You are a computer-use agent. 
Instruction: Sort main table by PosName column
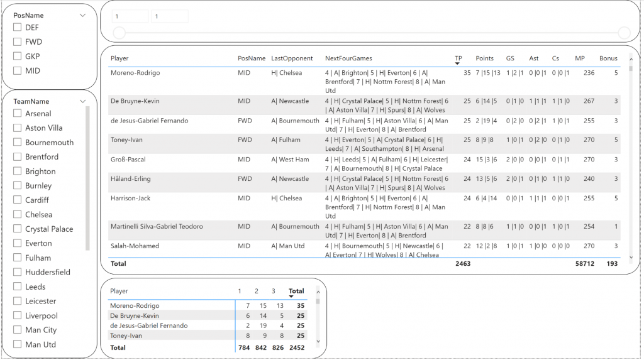(x=252, y=58)
